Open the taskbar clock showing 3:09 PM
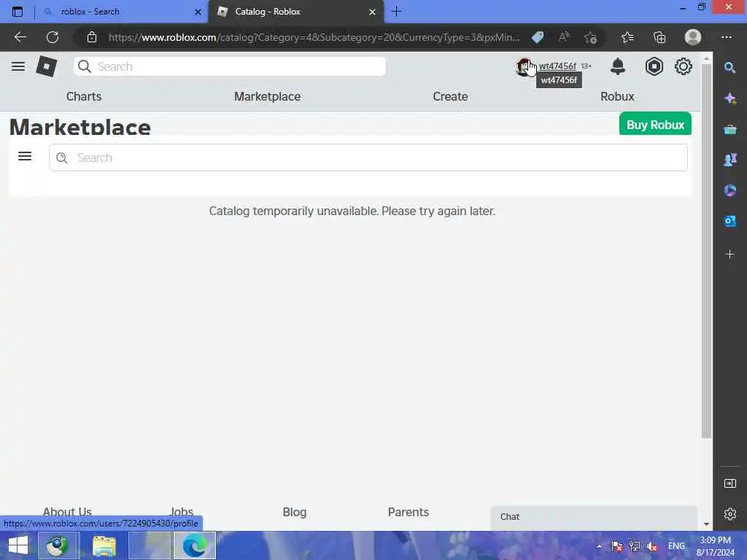 (715, 546)
